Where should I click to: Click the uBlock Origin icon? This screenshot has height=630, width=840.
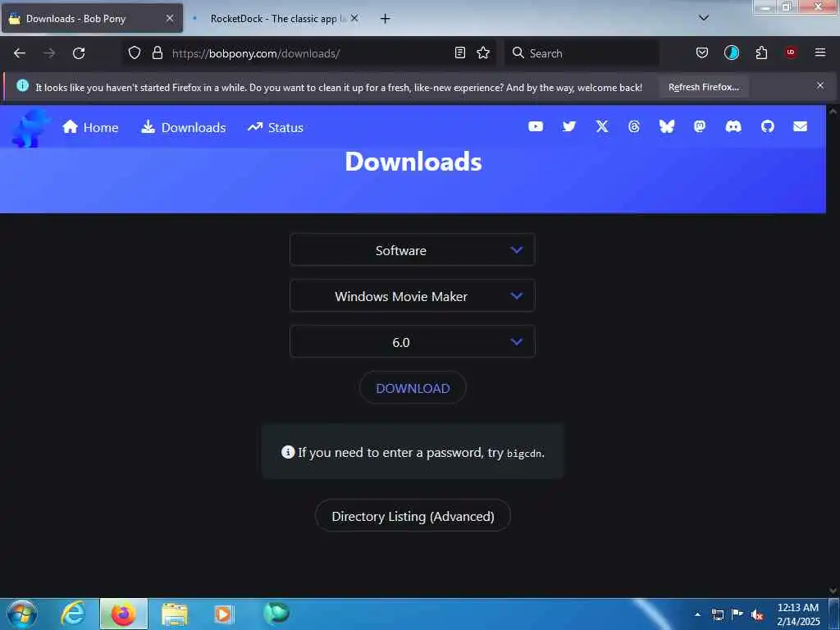[791, 52]
